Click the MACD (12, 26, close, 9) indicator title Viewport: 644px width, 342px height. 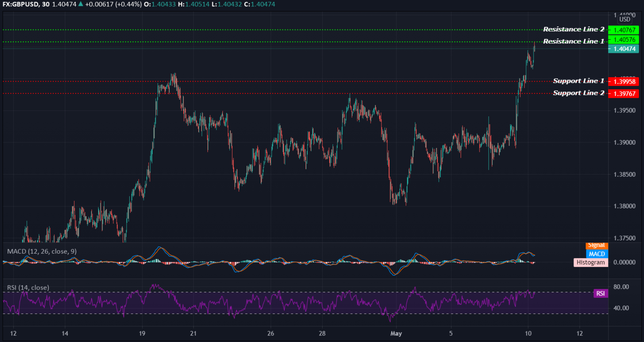(42, 251)
